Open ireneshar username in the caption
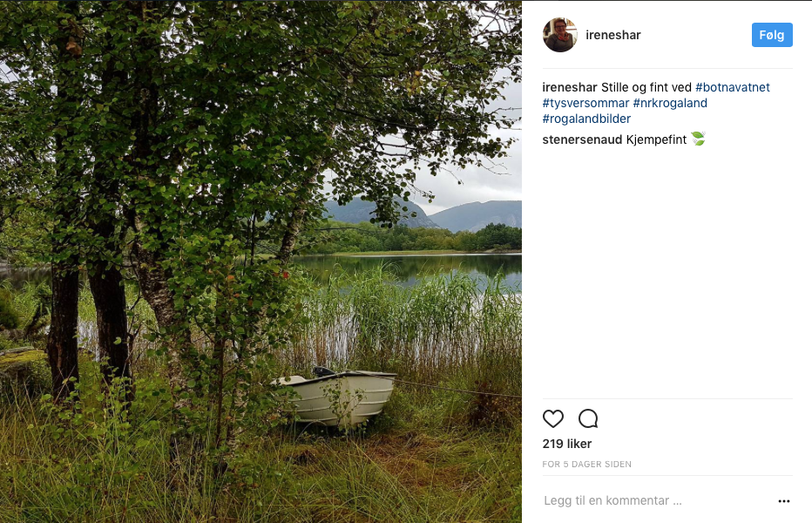 570,87
